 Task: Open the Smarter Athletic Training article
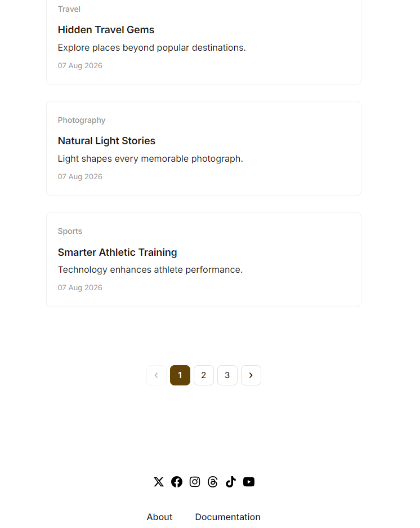tap(118, 252)
